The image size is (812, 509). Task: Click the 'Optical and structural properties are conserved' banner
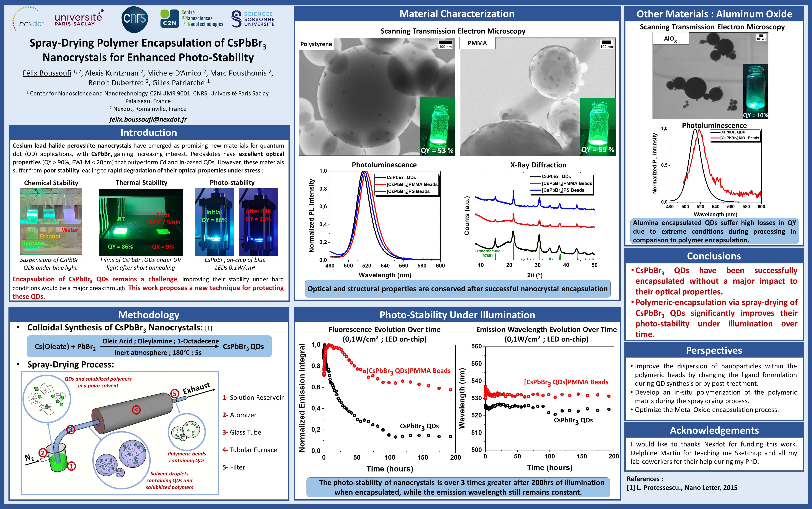coord(458,289)
